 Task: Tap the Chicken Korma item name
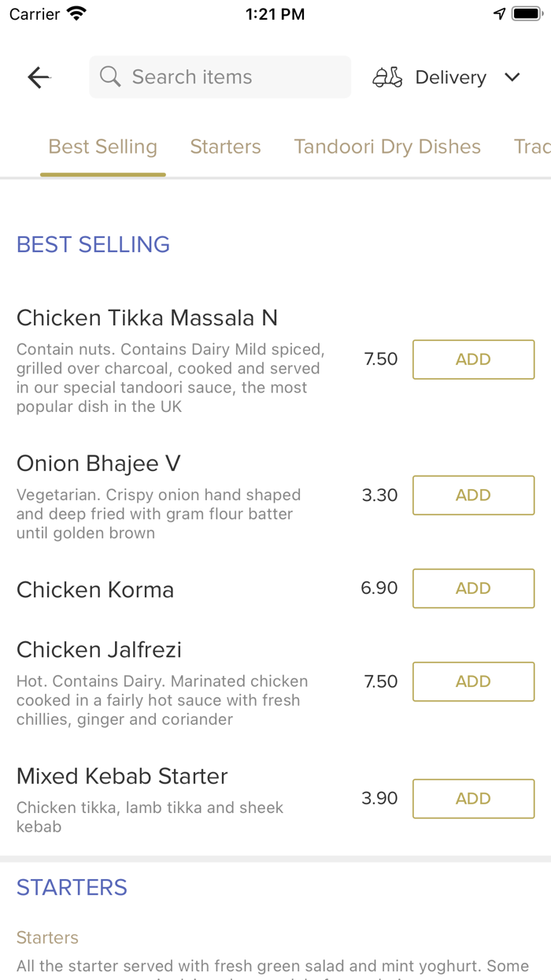click(x=95, y=589)
